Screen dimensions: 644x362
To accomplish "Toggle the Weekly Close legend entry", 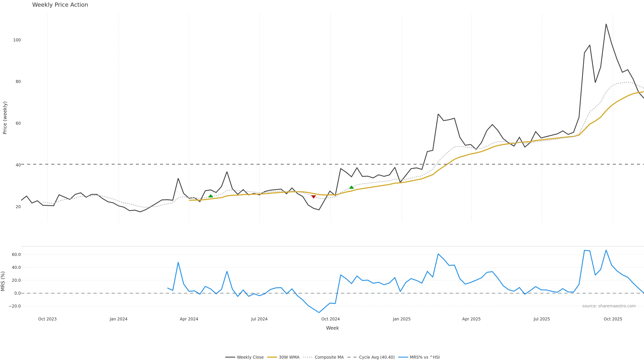I will click(x=250, y=357).
